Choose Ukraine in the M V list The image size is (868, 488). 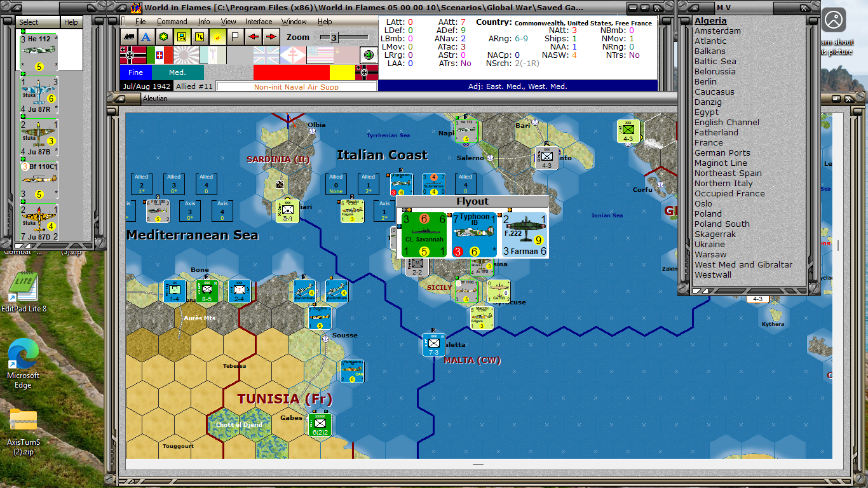pos(710,245)
